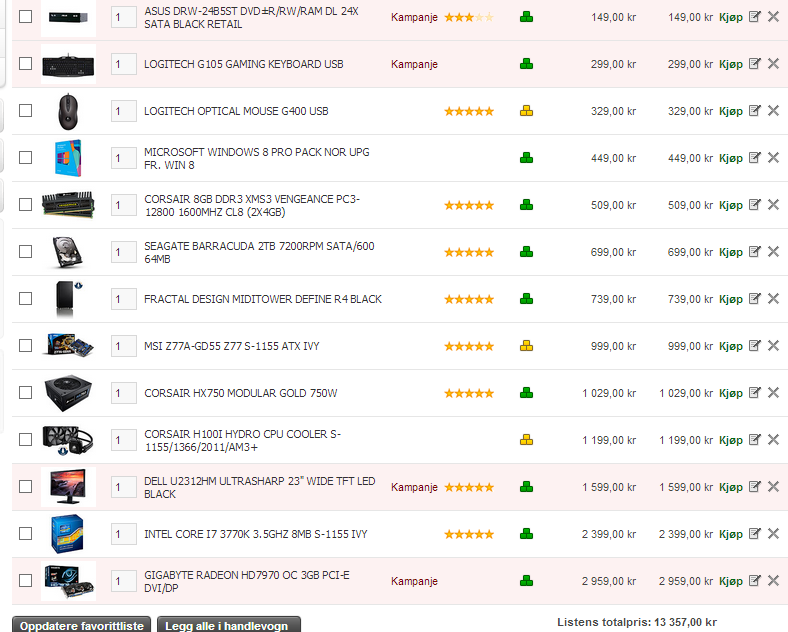Screen dimensions: 788x632
Task: Click yellow stock icon for Logitech G400 mouse
Action: (x=526, y=111)
